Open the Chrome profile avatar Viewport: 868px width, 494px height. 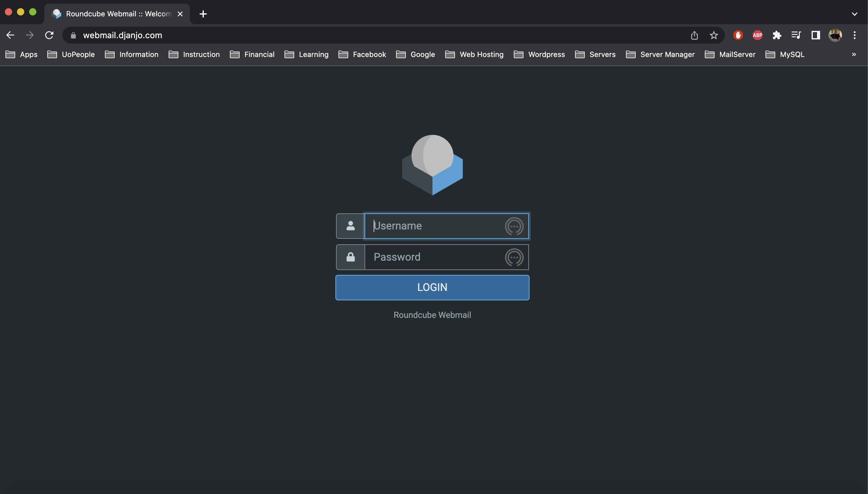(x=835, y=35)
